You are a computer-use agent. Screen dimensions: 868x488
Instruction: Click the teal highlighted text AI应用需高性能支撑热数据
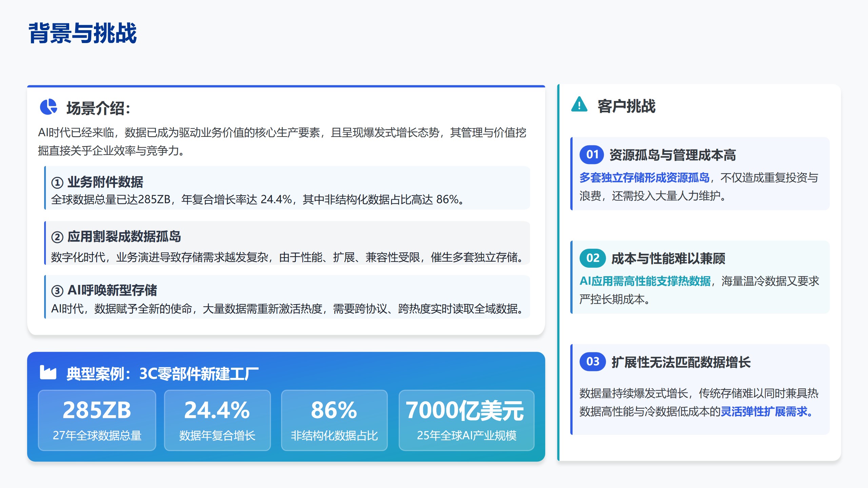(645, 281)
